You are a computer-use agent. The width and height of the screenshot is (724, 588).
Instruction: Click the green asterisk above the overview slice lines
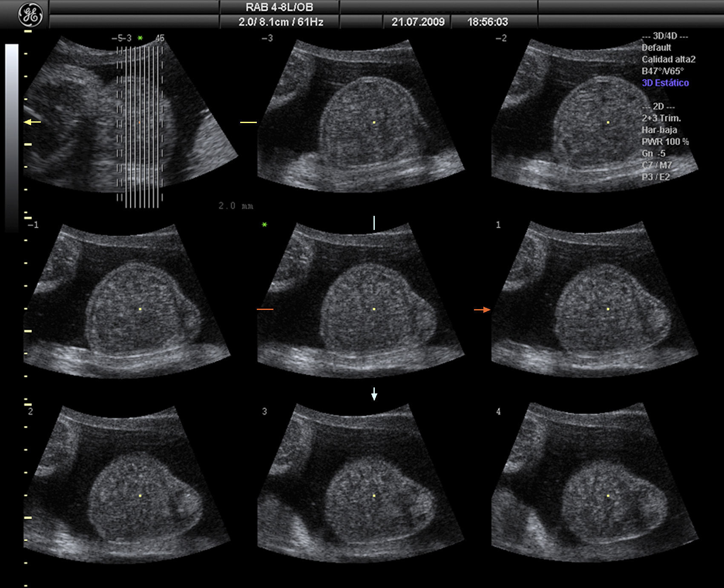click(140, 38)
